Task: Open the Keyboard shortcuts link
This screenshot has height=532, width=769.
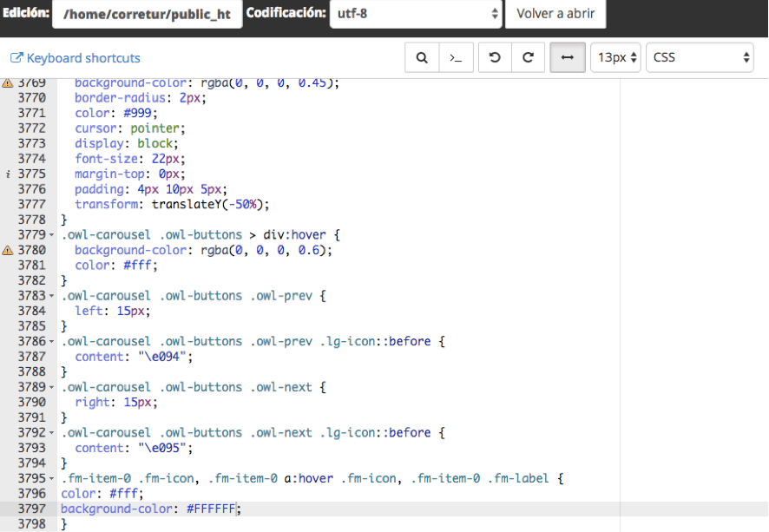Action: (x=83, y=58)
